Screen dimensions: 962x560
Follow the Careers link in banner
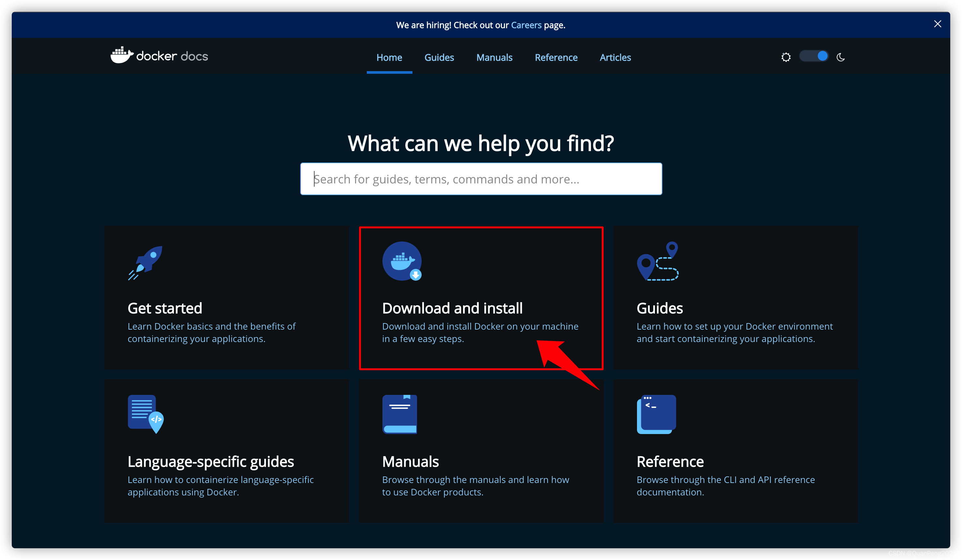click(526, 25)
